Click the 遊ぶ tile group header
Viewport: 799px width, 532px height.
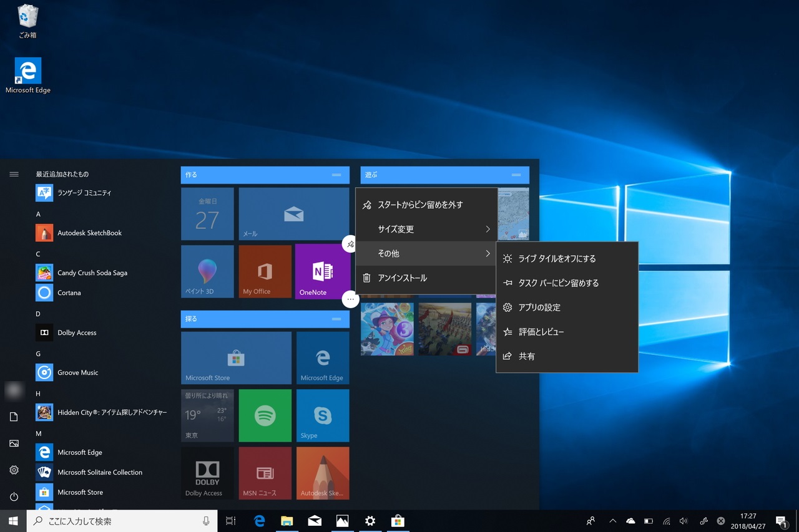point(445,175)
